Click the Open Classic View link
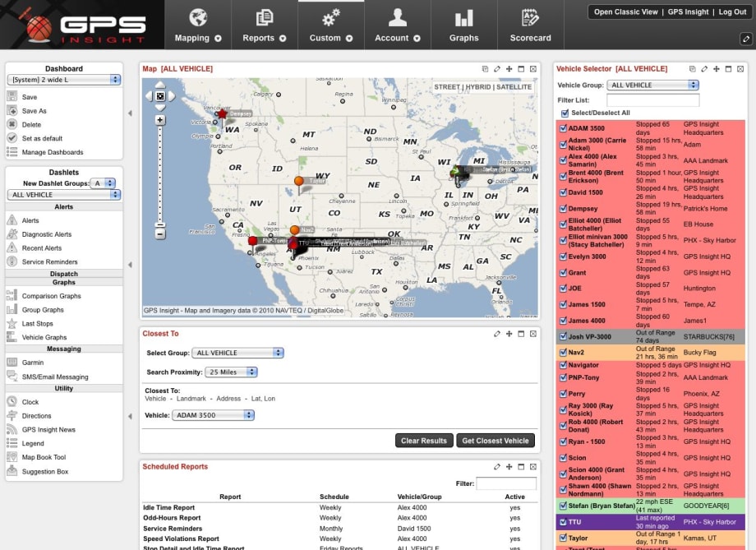This screenshot has width=756, height=550. [x=626, y=12]
